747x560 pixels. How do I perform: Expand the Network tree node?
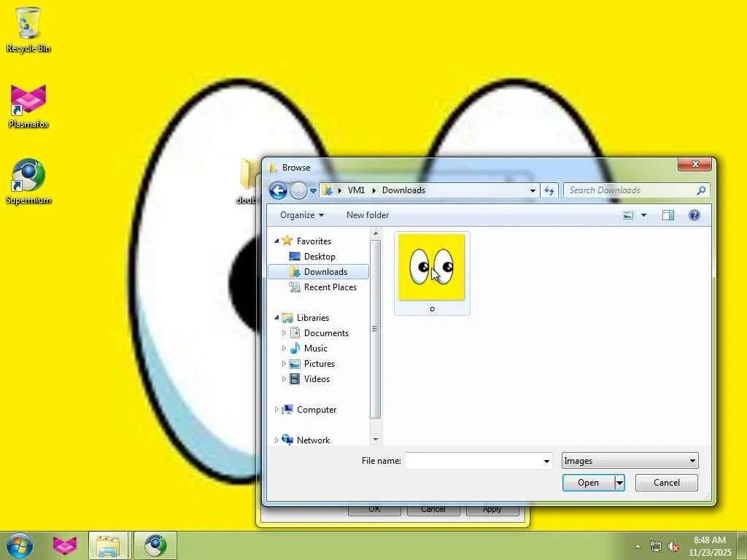(x=276, y=440)
